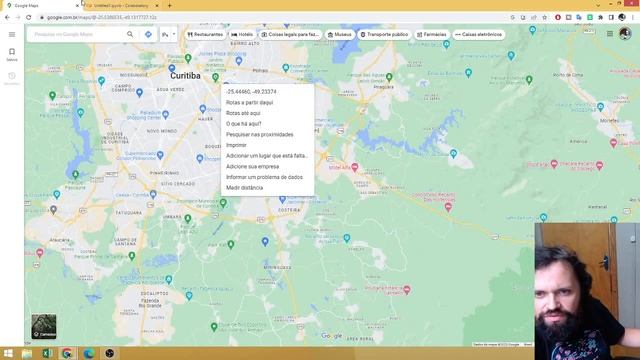Filter by Farmácias chip

click(x=431, y=35)
